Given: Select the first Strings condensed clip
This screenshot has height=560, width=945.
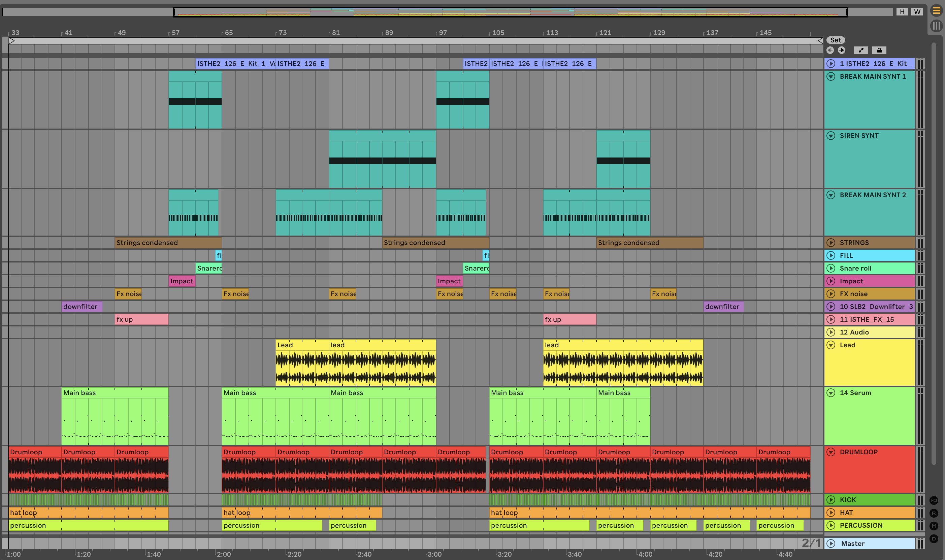Looking at the screenshot, I should click(168, 243).
